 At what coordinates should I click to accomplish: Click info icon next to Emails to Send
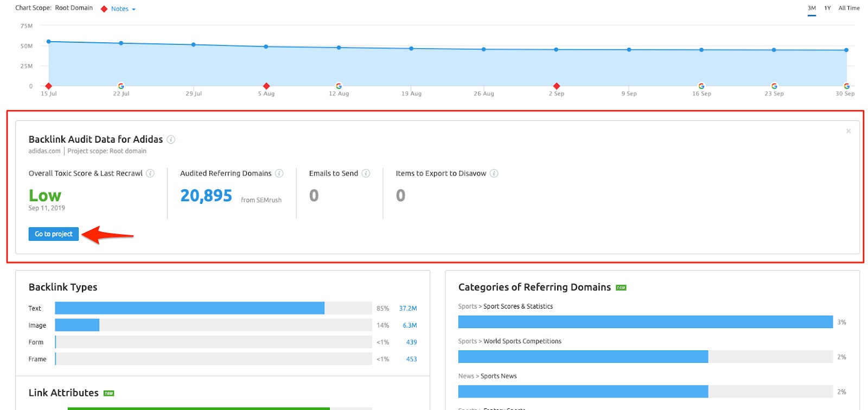(366, 174)
